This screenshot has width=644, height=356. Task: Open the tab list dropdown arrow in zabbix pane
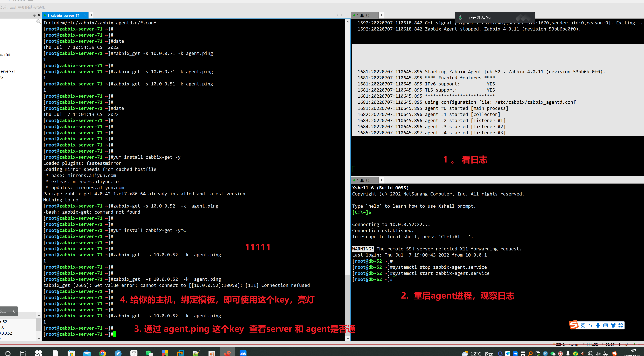pyautogui.click(x=348, y=15)
